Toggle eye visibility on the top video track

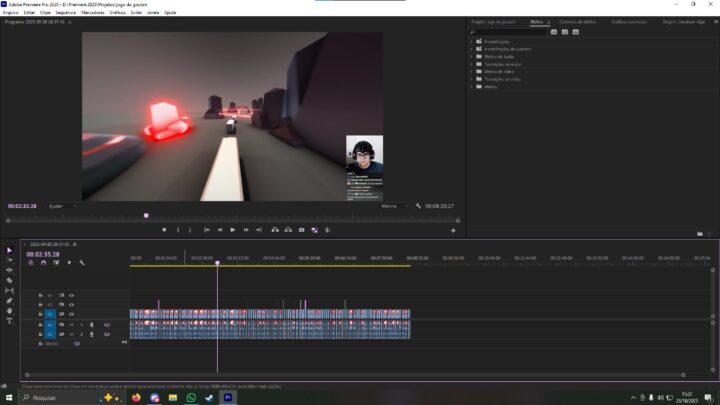[71, 295]
